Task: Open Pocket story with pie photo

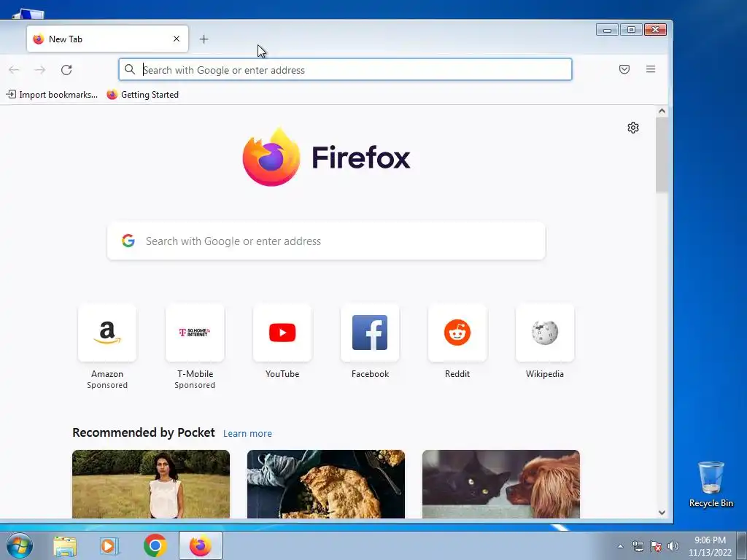Action: (x=326, y=484)
